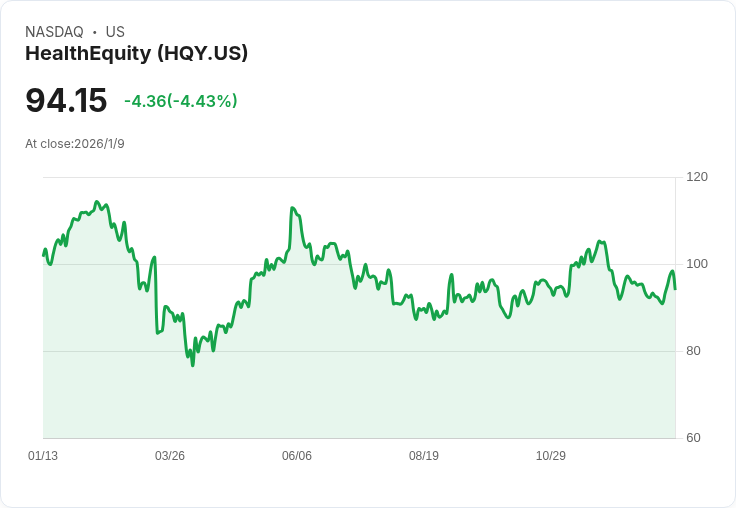Click the 01/13 date axis label
Viewport: 736px width, 508px height.
(x=43, y=455)
